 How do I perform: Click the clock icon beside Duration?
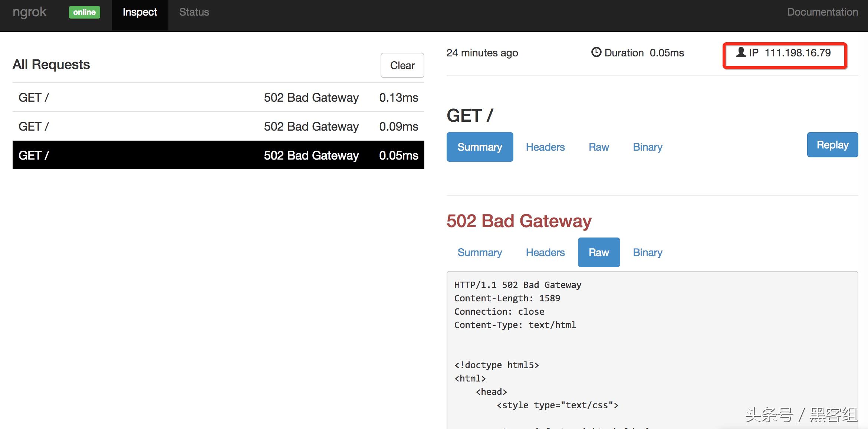click(596, 52)
